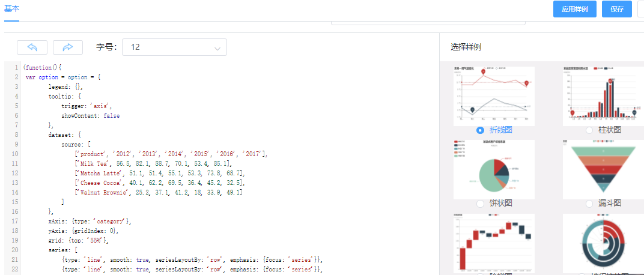Click the chevron in the font size box
The width and height of the screenshot is (644, 275).
point(217,48)
